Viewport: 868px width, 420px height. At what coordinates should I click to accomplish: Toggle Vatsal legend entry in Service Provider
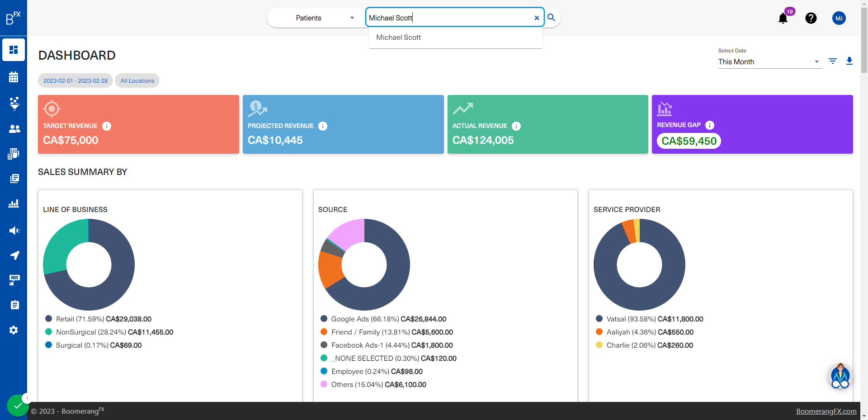pos(650,319)
